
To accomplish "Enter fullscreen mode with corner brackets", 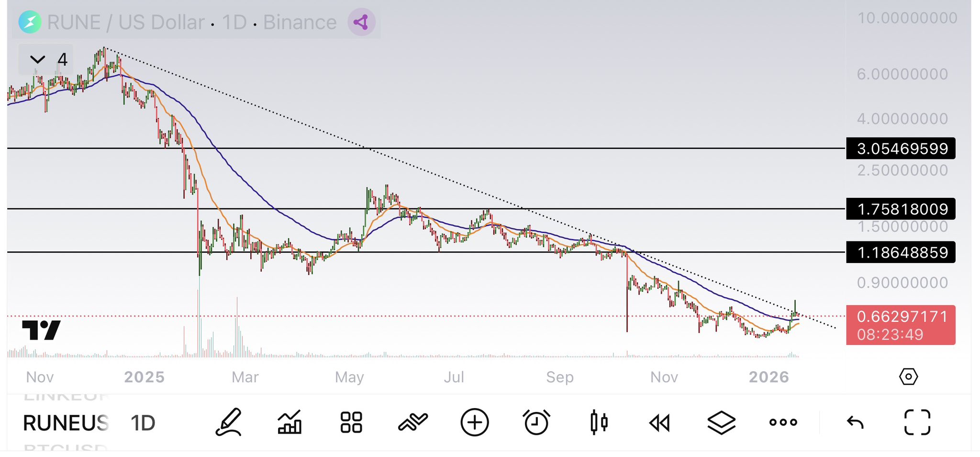I will (x=917, y=422).
